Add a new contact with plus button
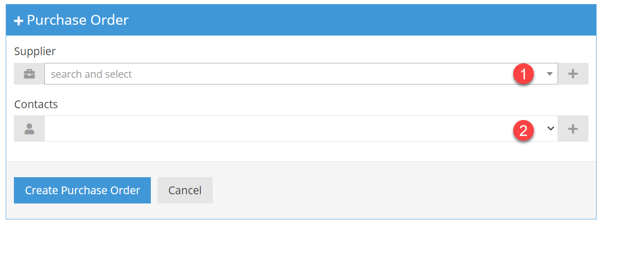 pyautogui.click(x=573, y=129)
